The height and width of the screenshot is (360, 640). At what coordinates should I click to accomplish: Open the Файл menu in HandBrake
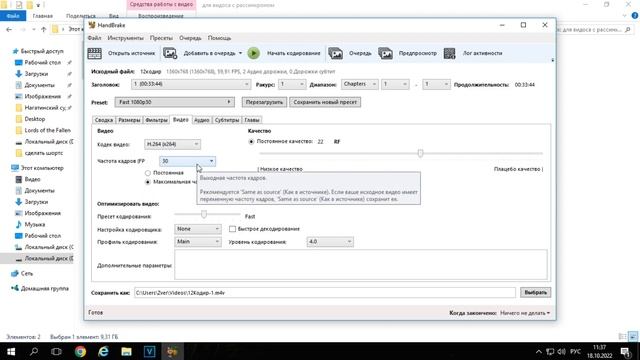click(94, 38)
